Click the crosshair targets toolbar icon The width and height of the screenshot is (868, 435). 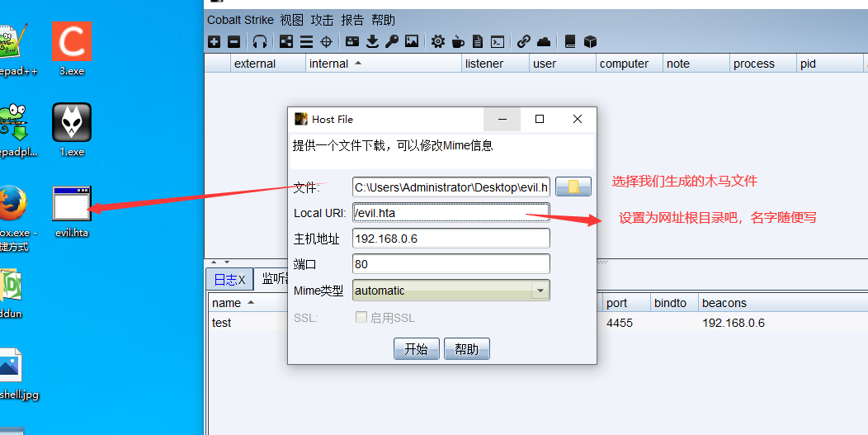326,41
